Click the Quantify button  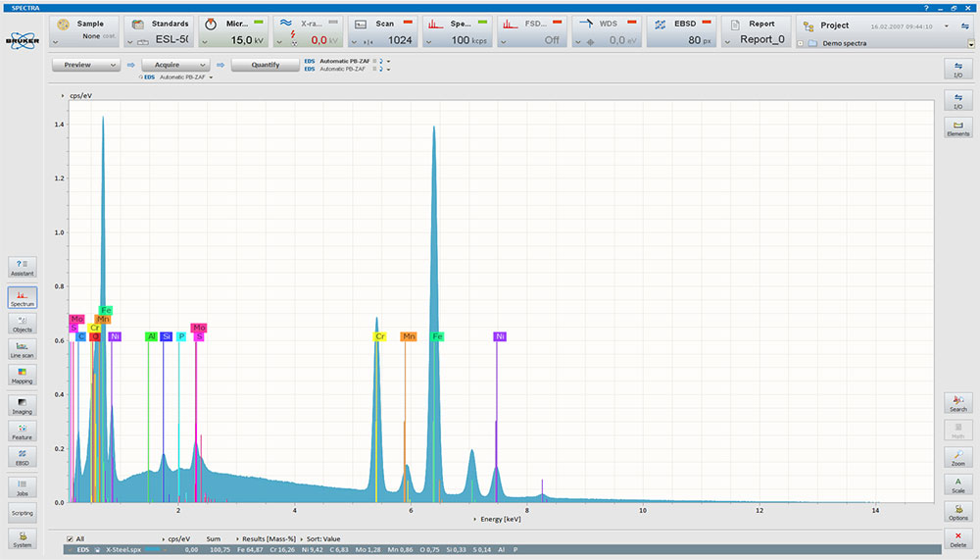[x=265, y=66]
